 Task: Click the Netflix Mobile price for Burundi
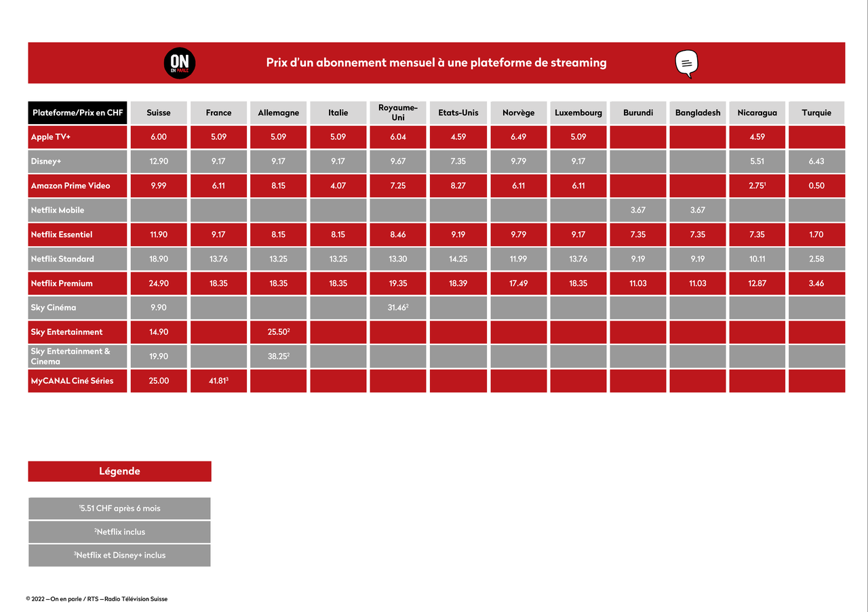(637, 209)
